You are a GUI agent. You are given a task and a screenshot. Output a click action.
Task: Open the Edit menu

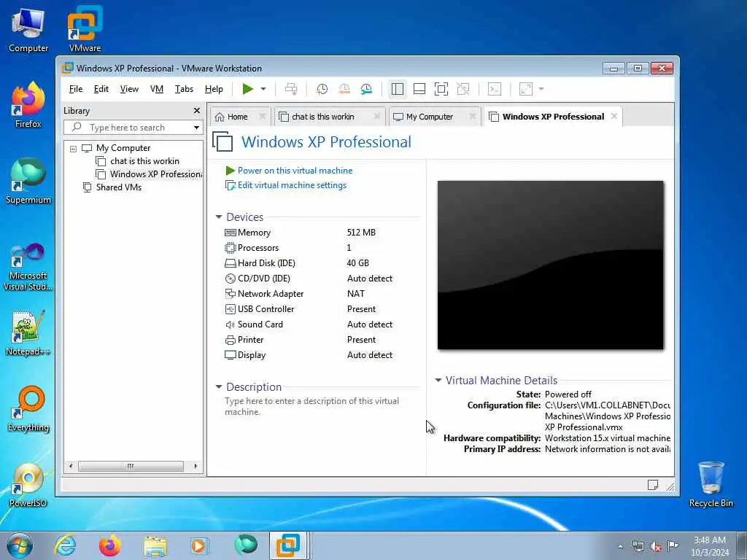click(x=101, y=89)
